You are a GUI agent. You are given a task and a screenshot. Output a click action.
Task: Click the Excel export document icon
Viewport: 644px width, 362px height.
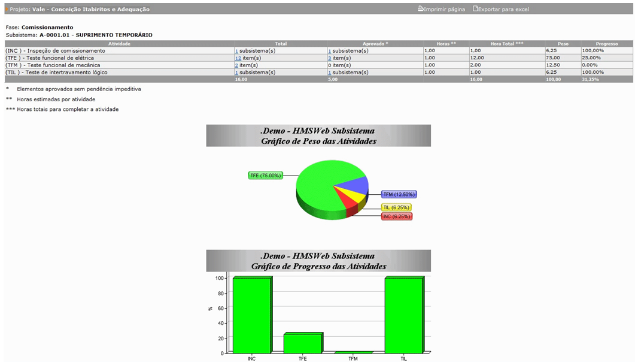tap(476, 9)
